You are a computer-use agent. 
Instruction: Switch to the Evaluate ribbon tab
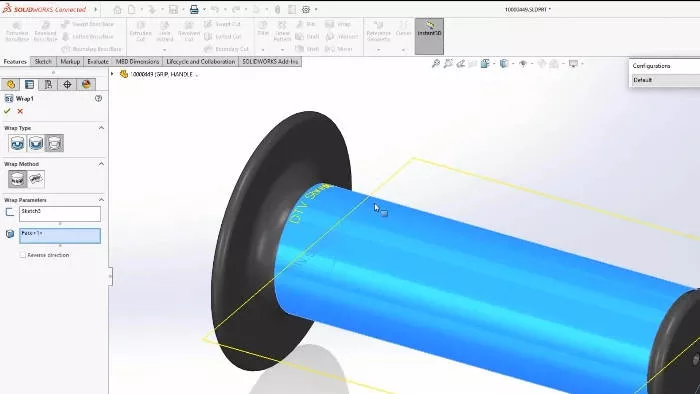click(98, 62)
